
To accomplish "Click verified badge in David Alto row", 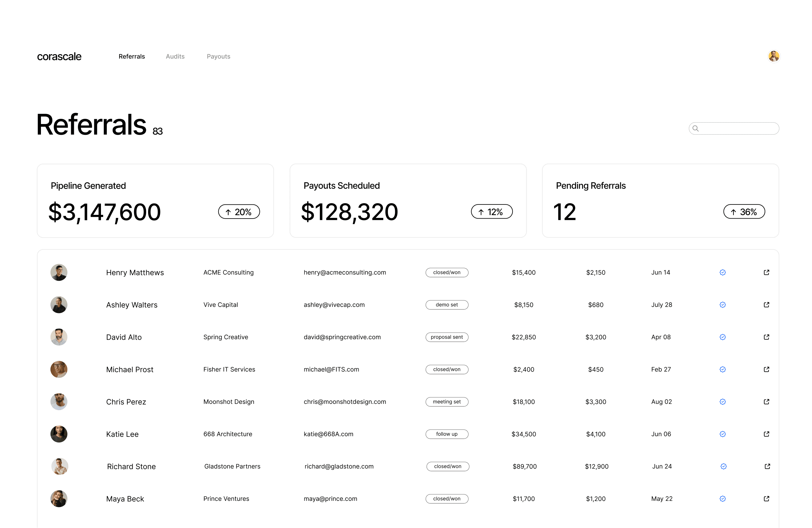I will pos(723,337).
